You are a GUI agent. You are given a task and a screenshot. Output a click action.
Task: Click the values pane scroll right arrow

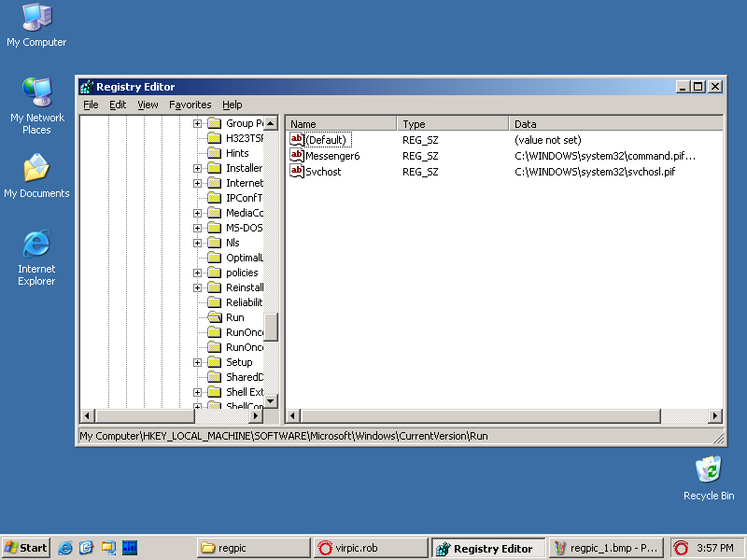click(x=715, y=415)
